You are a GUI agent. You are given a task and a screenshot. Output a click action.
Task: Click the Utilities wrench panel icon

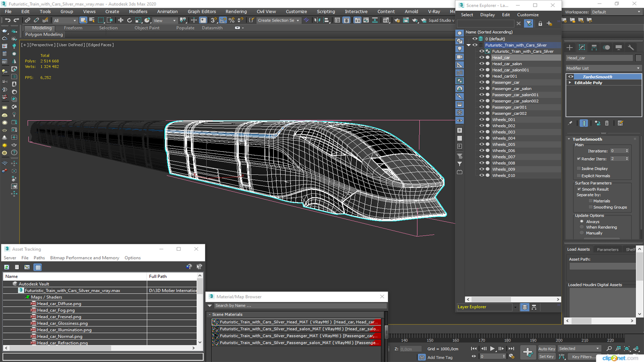(631, 48)
